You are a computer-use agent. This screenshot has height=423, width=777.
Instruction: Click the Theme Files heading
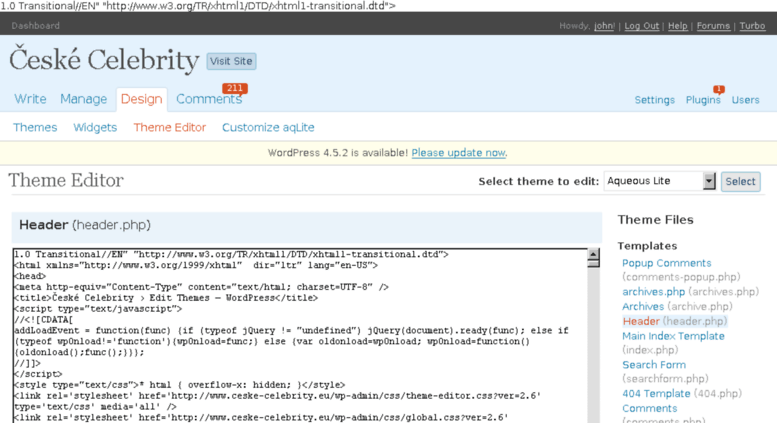pyautogui.click(x=655, y=219)
